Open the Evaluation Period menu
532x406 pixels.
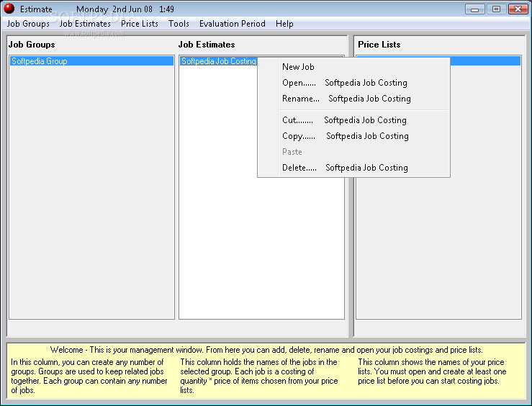233,24
